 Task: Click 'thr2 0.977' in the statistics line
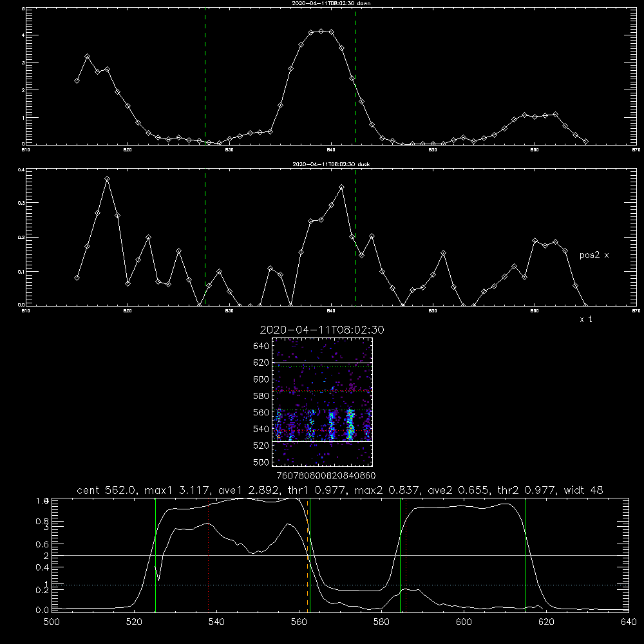click(x=527, y=490)
